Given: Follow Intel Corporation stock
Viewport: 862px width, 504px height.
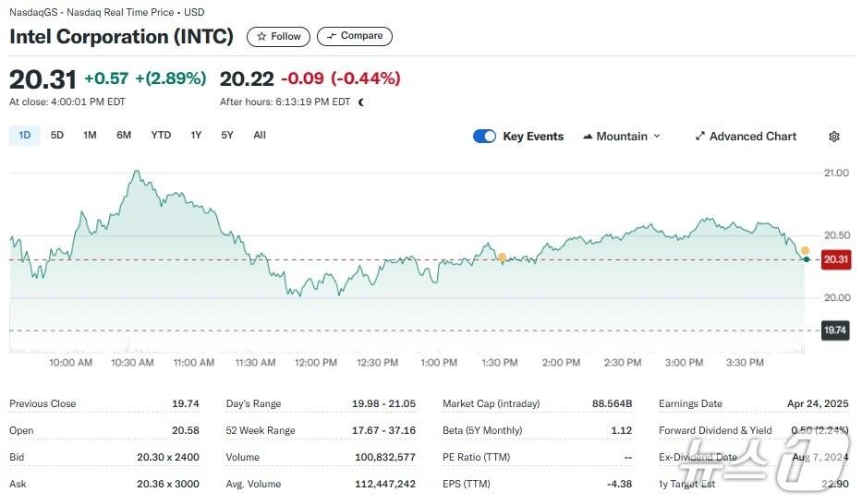Looking at the screenshot, I should coord(279,36).
